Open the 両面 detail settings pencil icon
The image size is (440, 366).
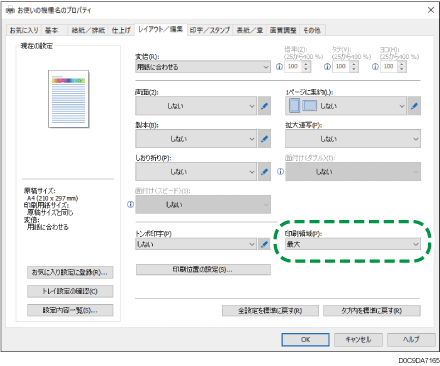coord(264,106)
